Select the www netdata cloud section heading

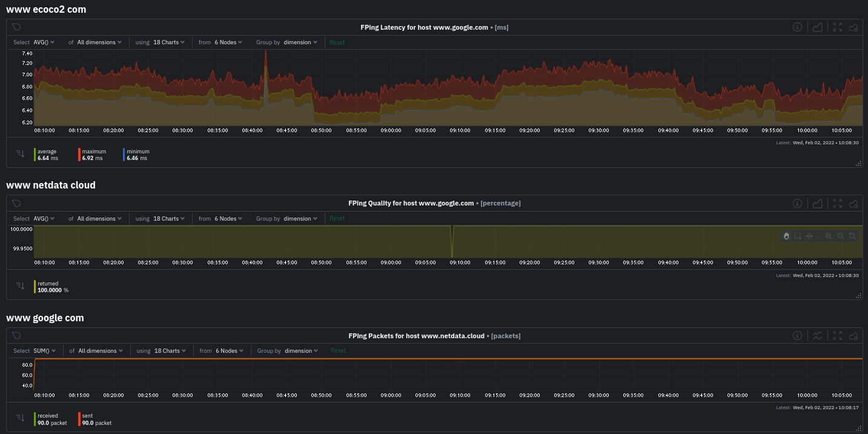pos(51,185)
